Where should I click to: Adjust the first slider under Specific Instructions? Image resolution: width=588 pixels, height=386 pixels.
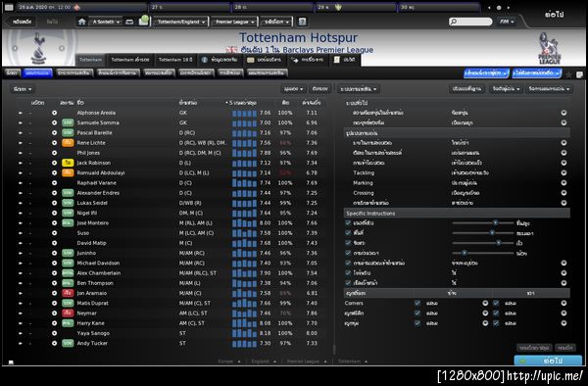pyautogui.click(x=482, y=222)
